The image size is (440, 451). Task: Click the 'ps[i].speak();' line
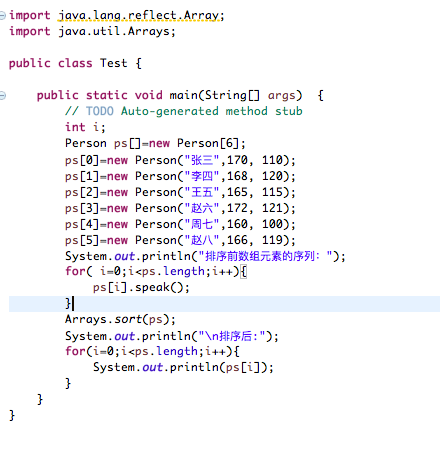pyautogui.click(x=141, y=287)
